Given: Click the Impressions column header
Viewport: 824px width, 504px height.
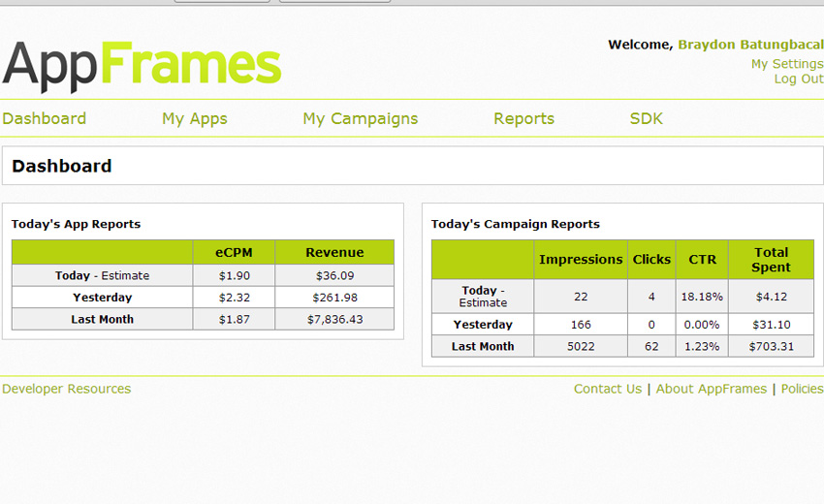Looking at the screenshot, I should coord(581,260).
